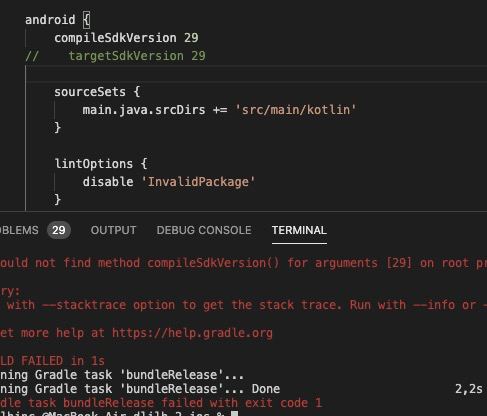Click the '--stacktrace option' terminal line
This screenshot has width=487, height=416.
pyautogui.click(x=243, y=305)
